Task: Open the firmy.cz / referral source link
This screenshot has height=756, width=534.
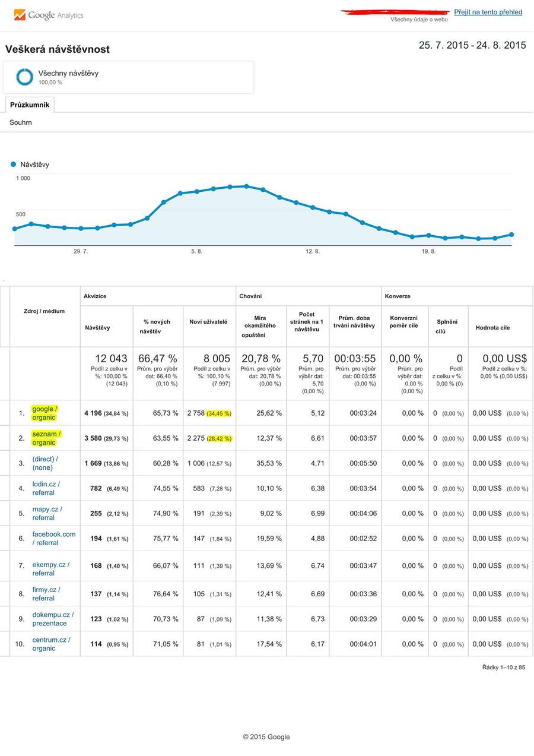Action: 46,594
